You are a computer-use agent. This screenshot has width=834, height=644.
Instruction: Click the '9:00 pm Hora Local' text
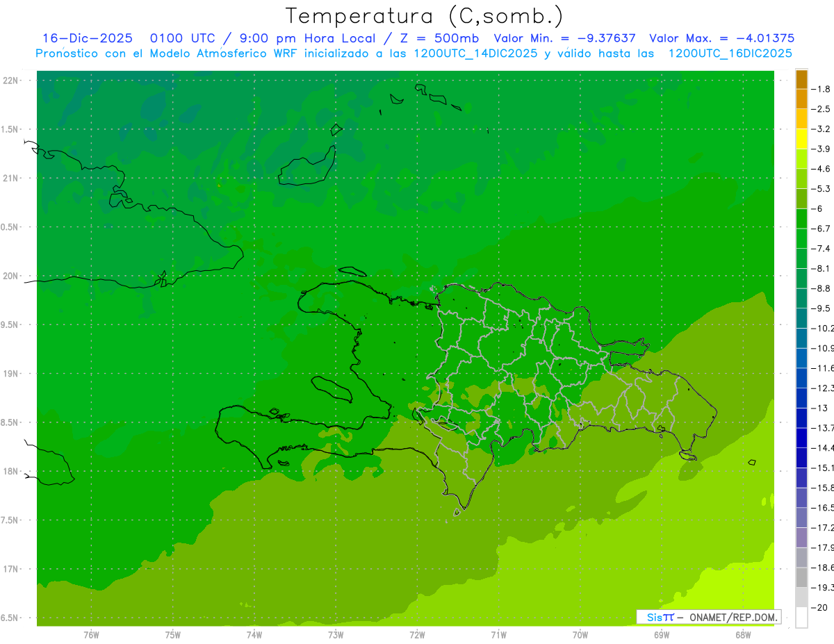point(309,38)
